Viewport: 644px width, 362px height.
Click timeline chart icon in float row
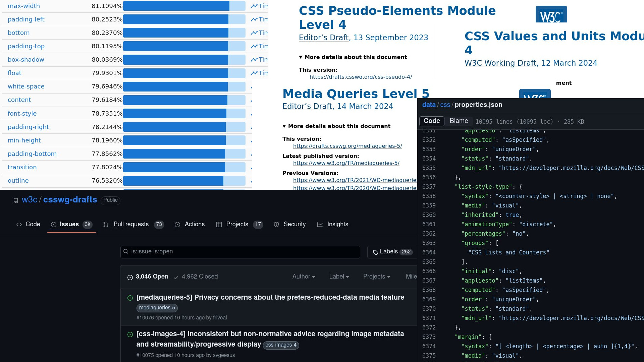[254, 73]
